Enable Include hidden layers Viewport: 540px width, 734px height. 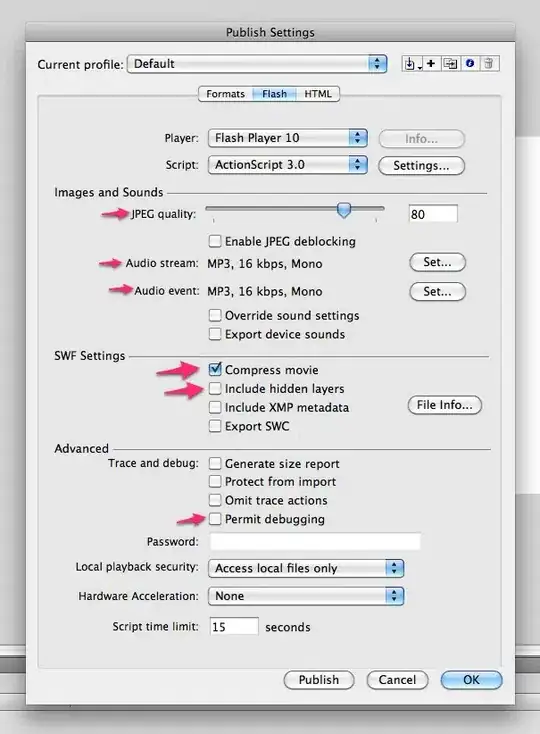[215, 389]
